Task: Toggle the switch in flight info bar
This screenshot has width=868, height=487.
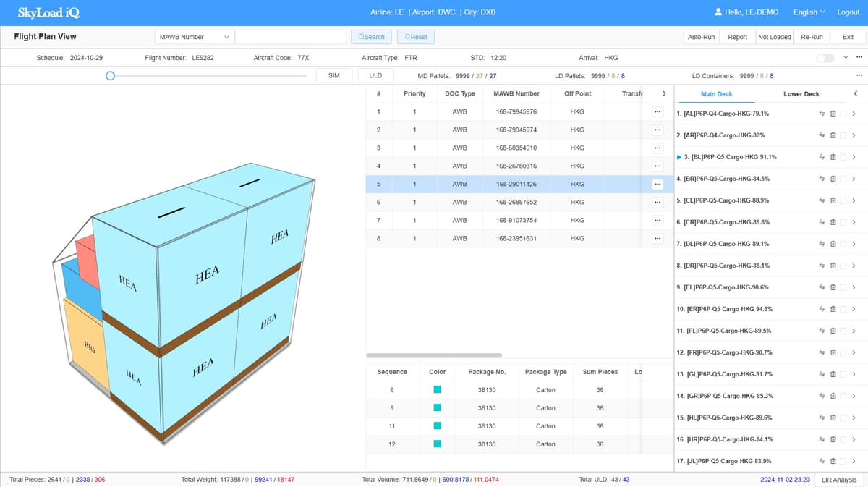Action: tap(825, 58)
